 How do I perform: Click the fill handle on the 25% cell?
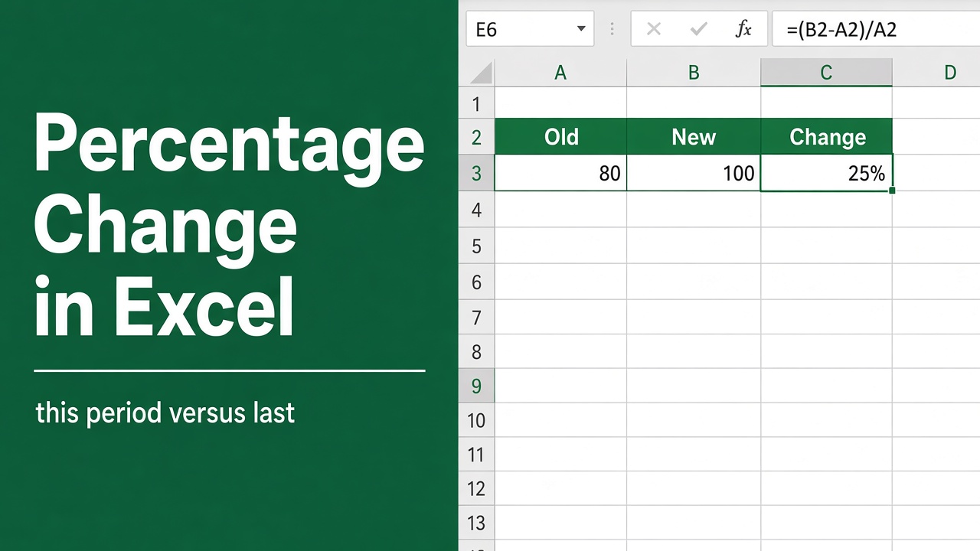click(892, 190)
